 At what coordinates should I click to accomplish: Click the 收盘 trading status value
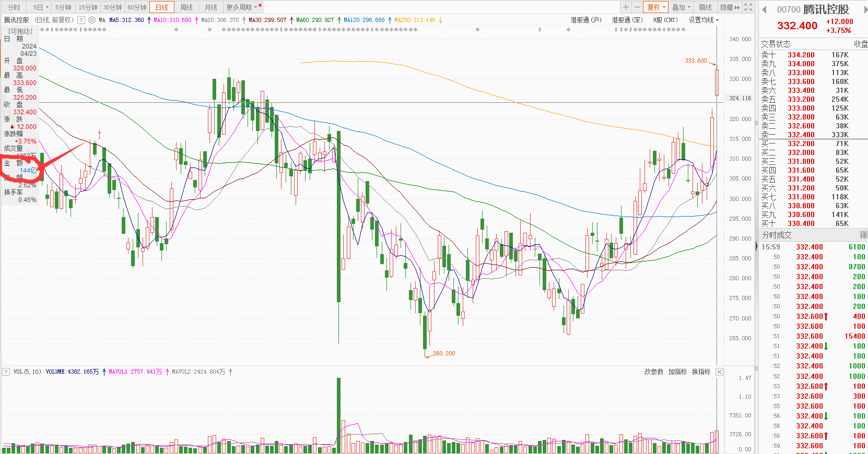click(860, 44)
